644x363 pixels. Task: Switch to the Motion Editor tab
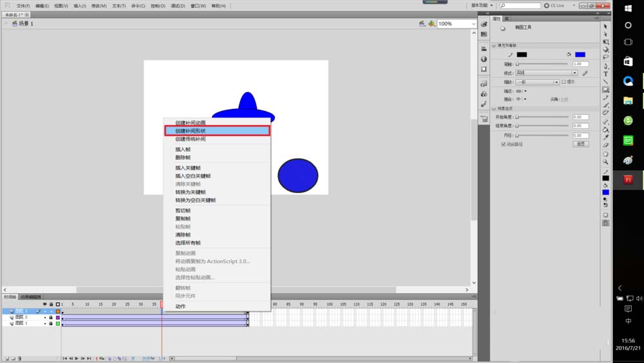point(31,297)
